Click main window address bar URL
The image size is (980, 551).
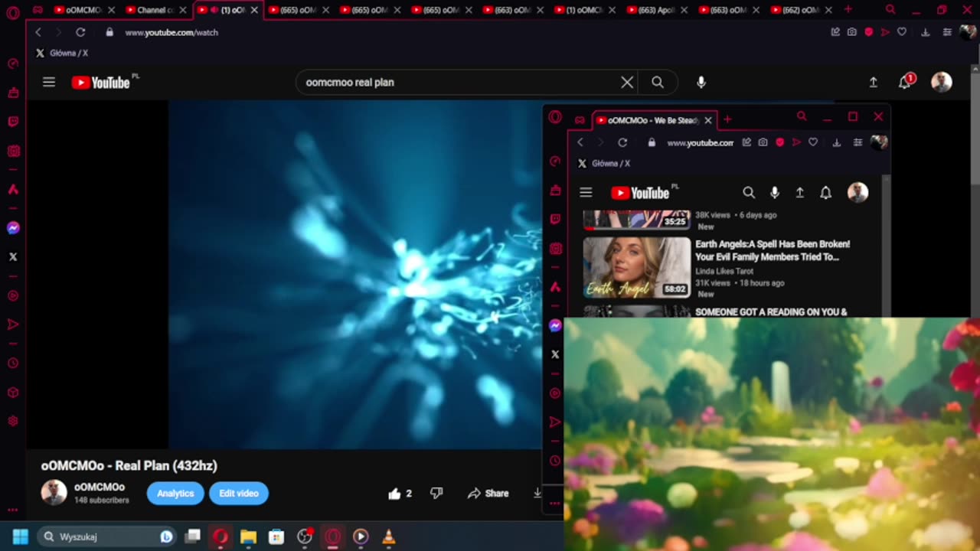tap(171, 33)
